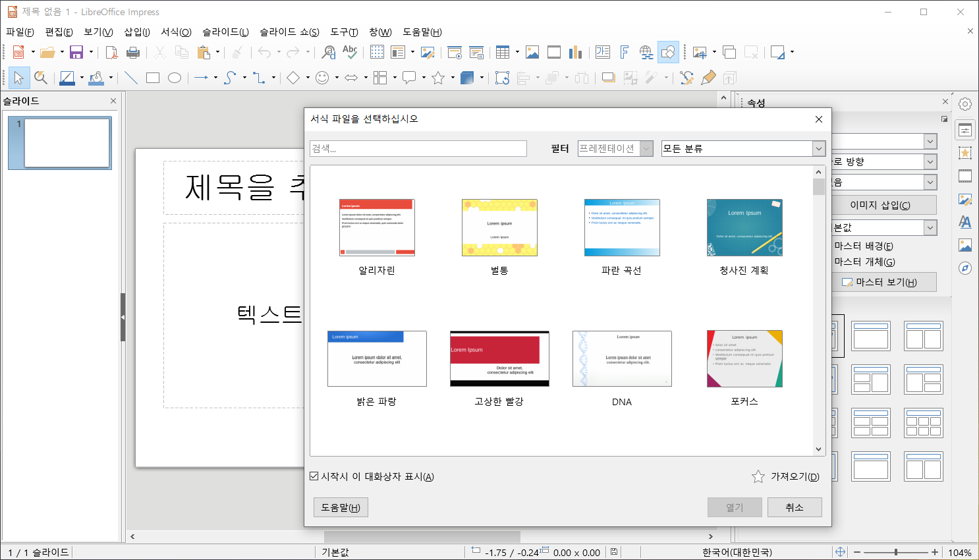Viewport: 979px width, 560px height.
Task: Toggle the Draw functions toolbar icon
Action: pos(668,52)
